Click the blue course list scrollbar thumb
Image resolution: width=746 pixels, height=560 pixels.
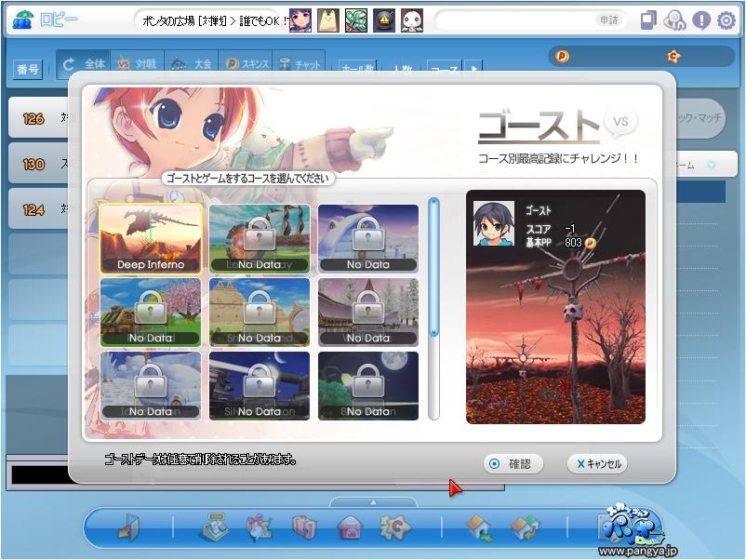point(433,267)
